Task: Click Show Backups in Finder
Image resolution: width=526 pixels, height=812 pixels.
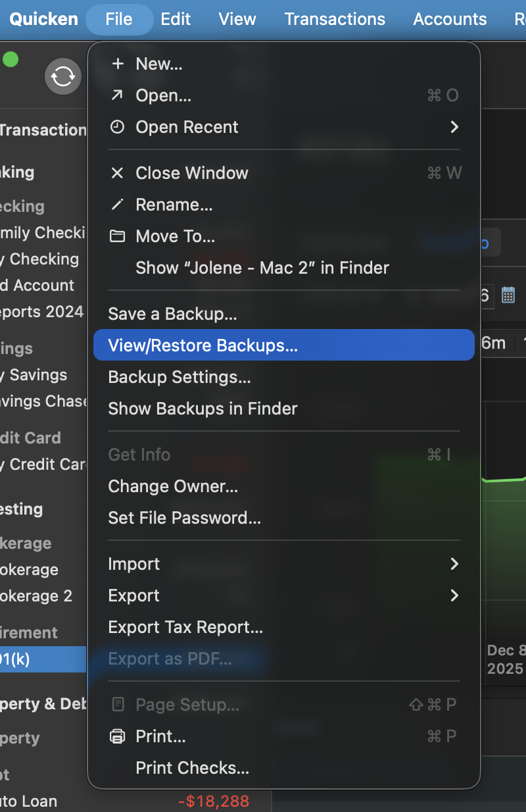Action: (x=203, y=409)
